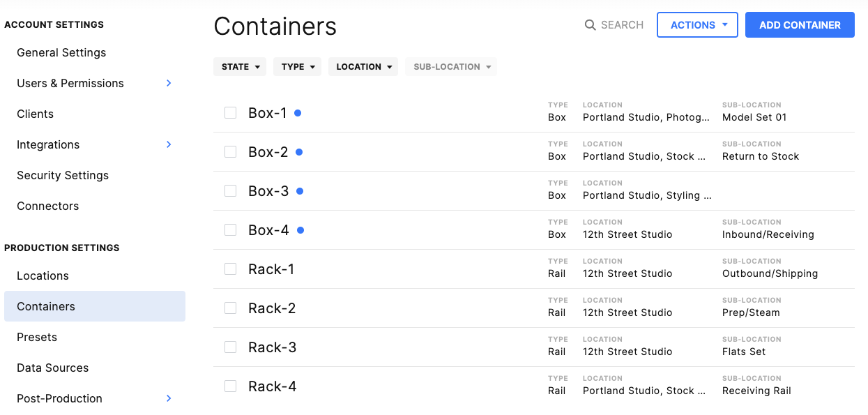
Task: Click the chevron beside Integrations
Action: click(x=168, y=144)
